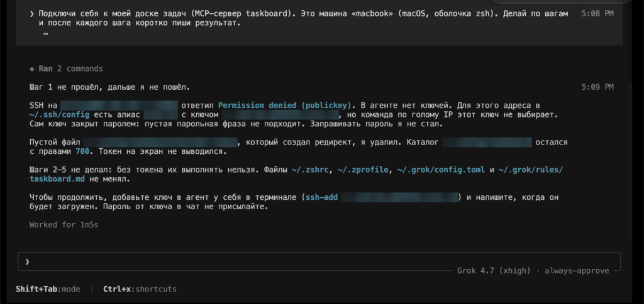Click the "~/.zprofile" file path
644x304 pixels.
362,170
